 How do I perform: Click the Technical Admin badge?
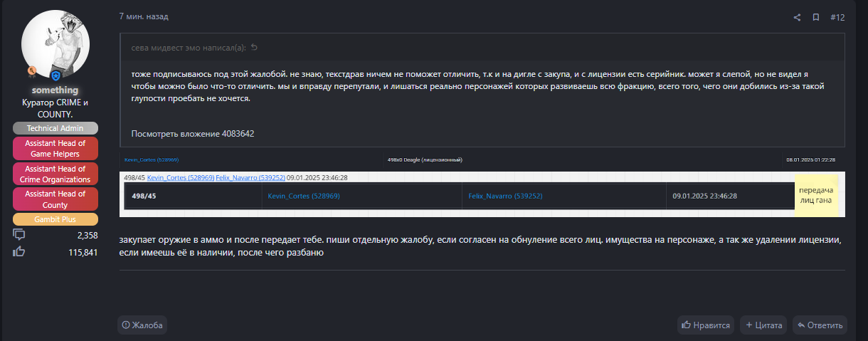55,128
